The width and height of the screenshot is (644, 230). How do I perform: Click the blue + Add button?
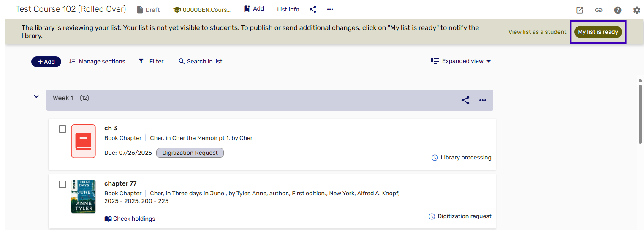coord(46,61)
